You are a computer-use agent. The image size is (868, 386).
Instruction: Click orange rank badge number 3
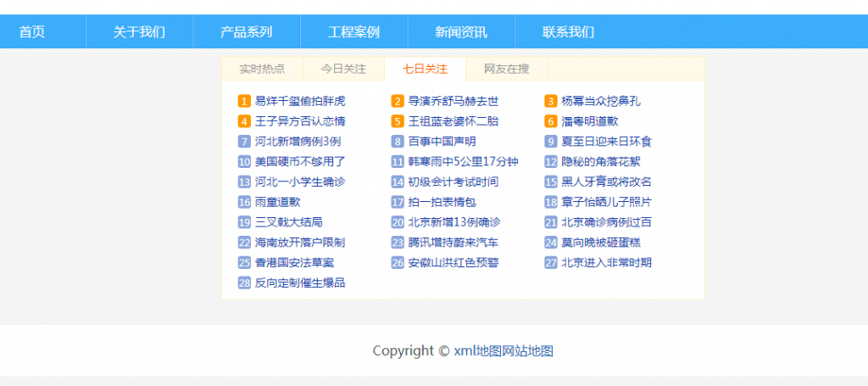pos(551,101)
